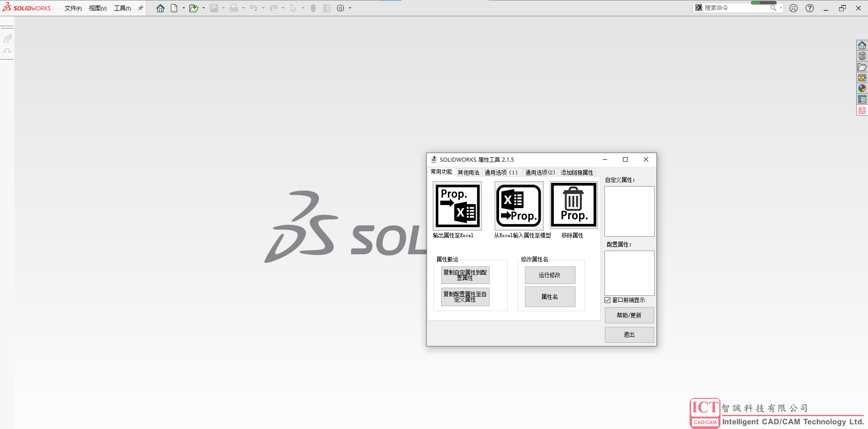This screenshot has width=868, height=429.
Task: Pin the menu bar with pushpin icon
Action: pos(141,8)
